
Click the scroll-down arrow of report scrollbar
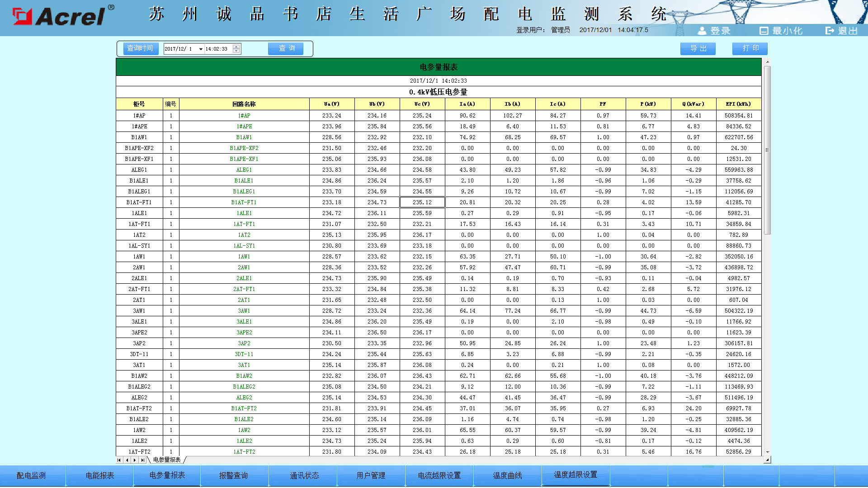767,452
